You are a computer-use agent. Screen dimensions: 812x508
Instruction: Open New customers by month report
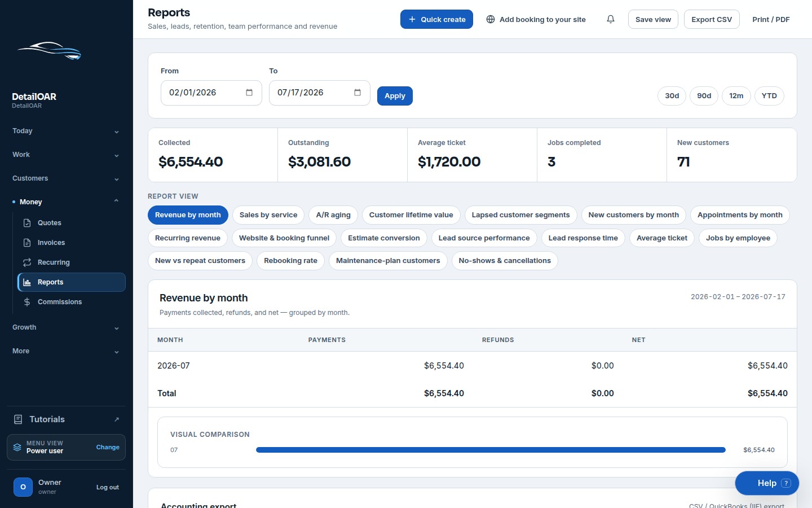(634, 215)
